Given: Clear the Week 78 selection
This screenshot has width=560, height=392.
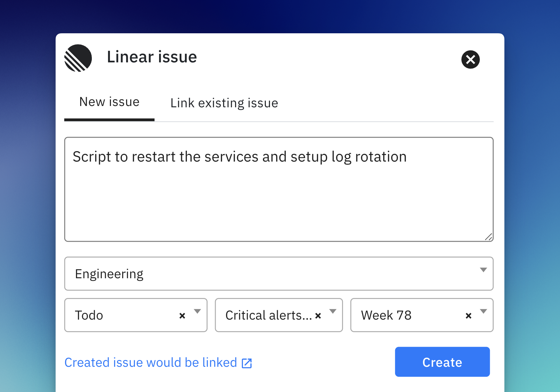Looking at the screenshot, I should pyautogui.click(x=468, y=316).
